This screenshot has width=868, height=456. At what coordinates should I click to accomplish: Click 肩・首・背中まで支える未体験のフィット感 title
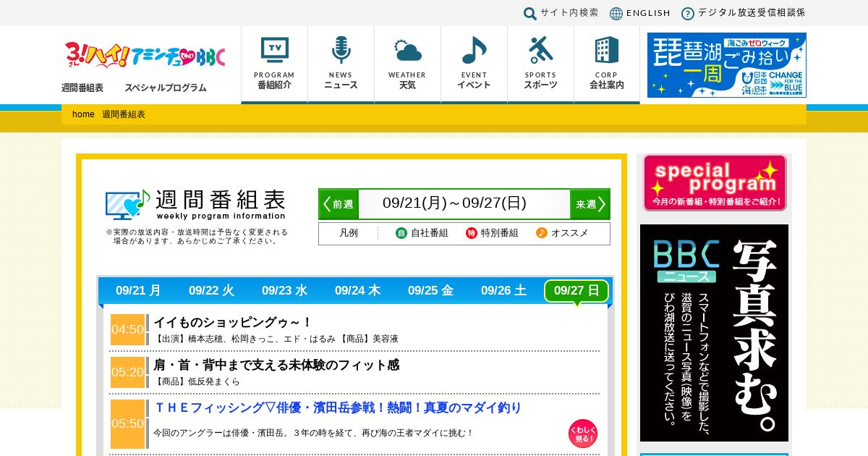click(276, 365)
